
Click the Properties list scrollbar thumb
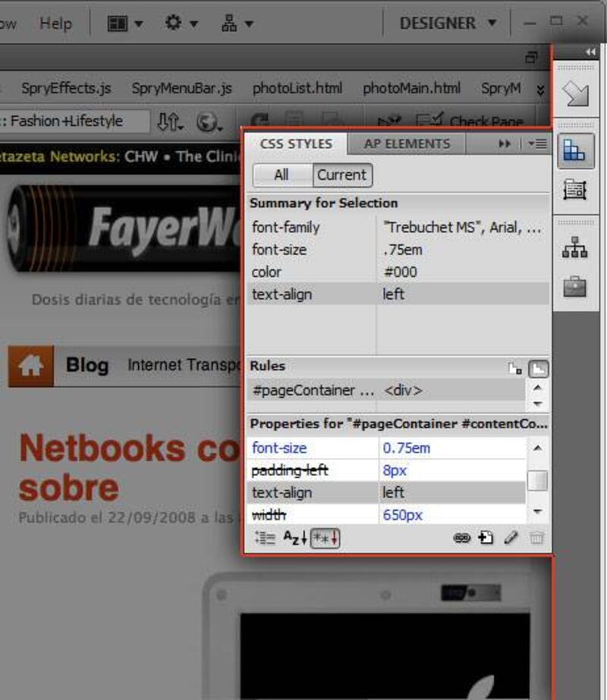[x=537, y=480]
